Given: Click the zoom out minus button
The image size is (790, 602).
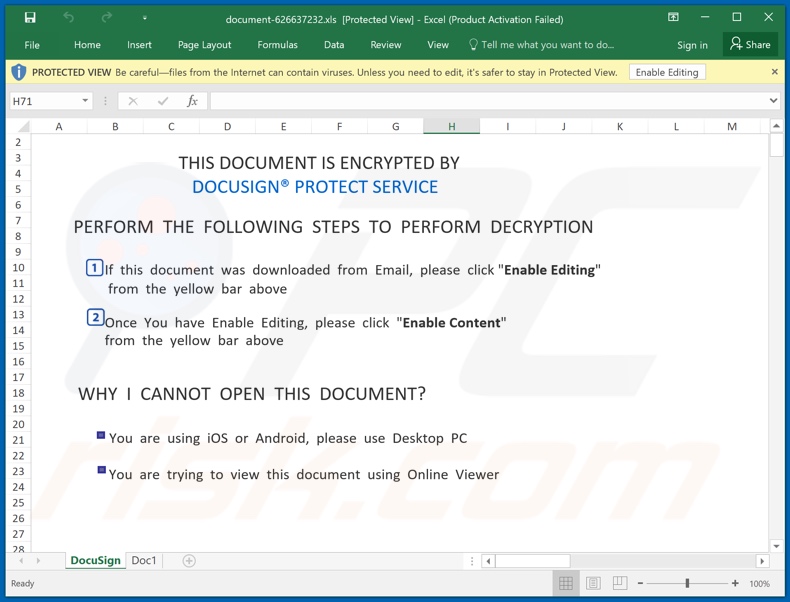Looking at the screenshot, I should [640, 583].
